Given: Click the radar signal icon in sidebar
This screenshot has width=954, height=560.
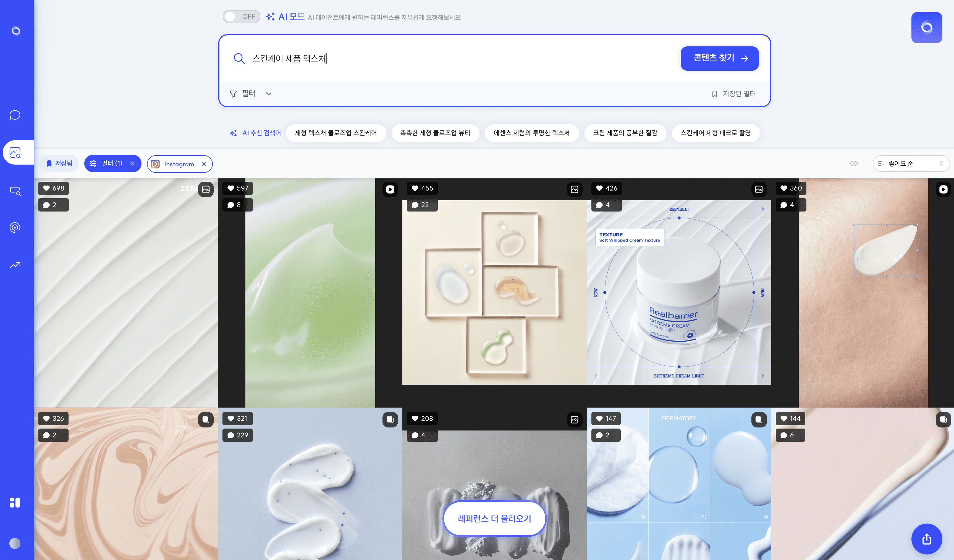Looking at the screenshot, I should (15, 228).
